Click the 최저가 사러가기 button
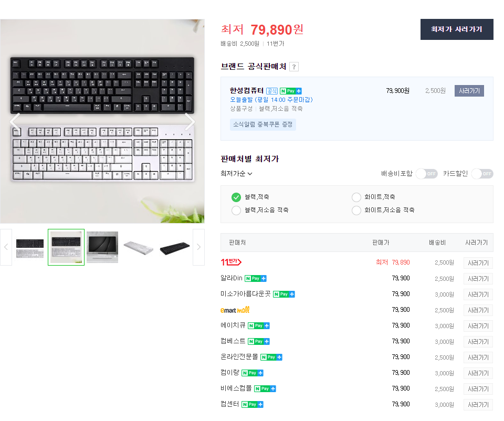Screen dimensions: 504x421 457,29
